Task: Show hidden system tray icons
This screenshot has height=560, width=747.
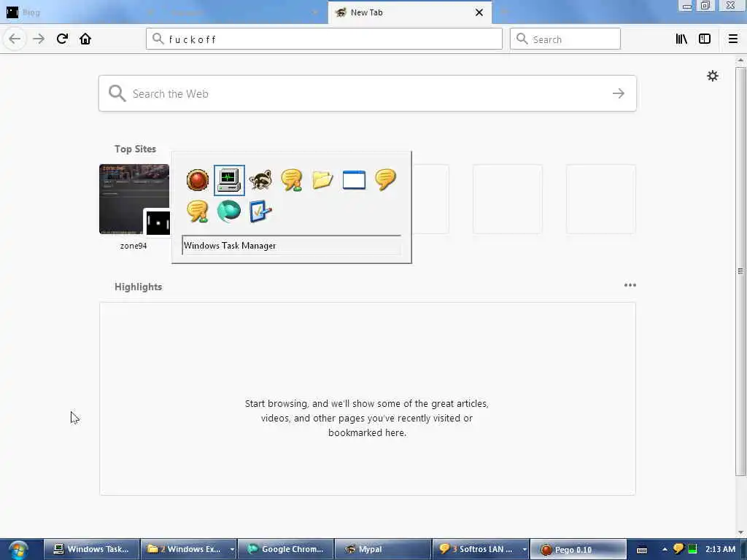Action: click(665, 550)
